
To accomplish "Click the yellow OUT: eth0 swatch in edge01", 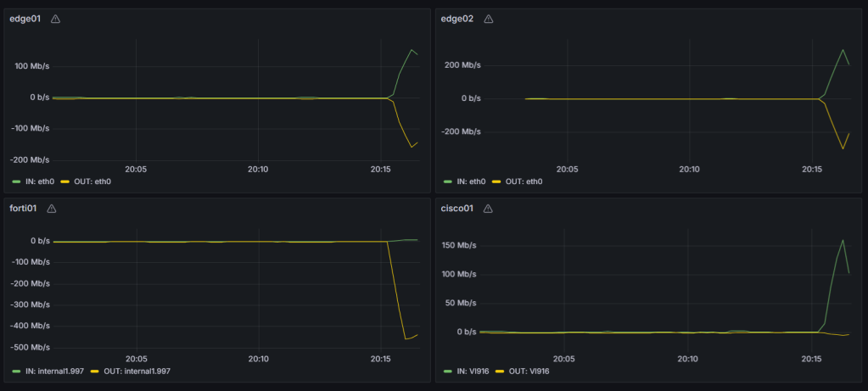I will (65, 182).
